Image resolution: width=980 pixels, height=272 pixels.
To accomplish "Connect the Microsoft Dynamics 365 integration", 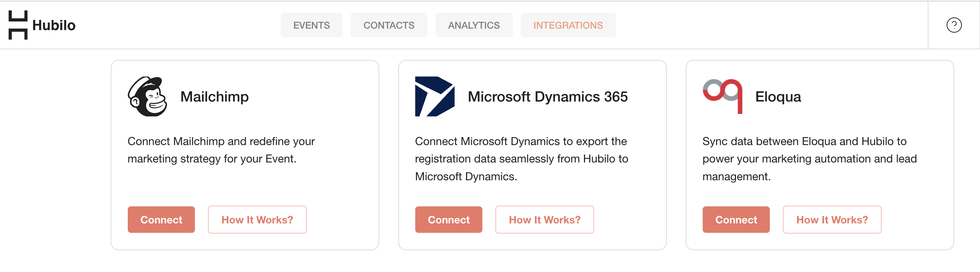I will [449, 219].
